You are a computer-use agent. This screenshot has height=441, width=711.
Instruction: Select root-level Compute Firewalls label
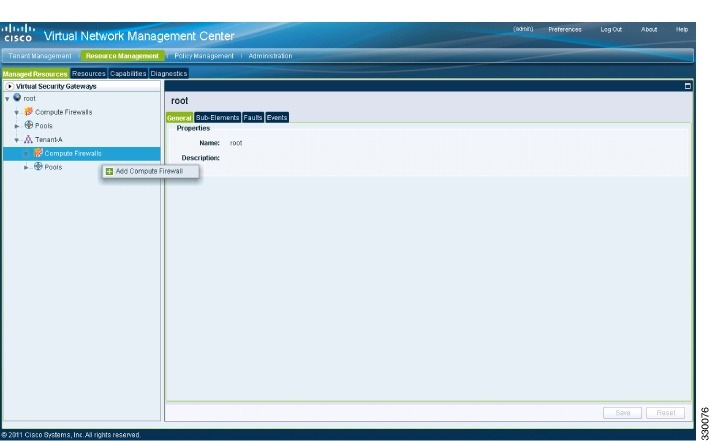tap(63, 112)
